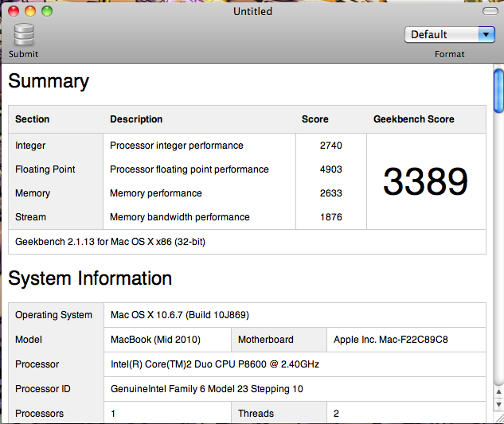The width and height of the screenshot is (504, 424).
Task: Select the Floating Point row label
Action: coord(45,169)
